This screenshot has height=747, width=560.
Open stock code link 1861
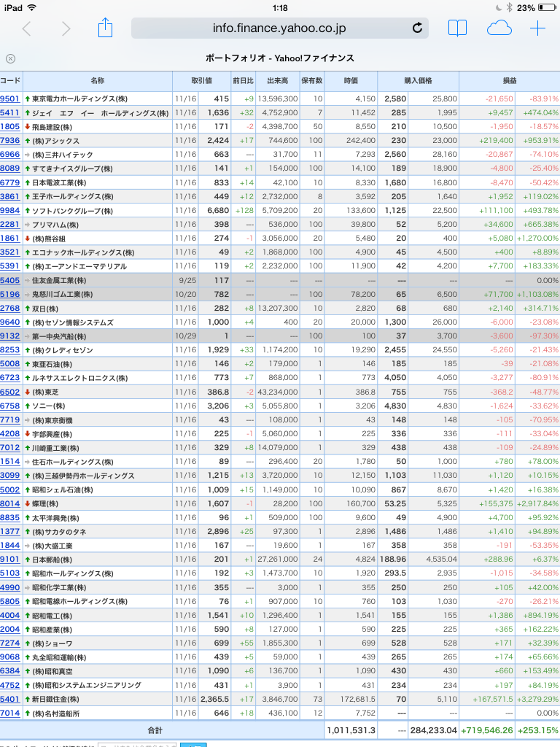[10, 238]
